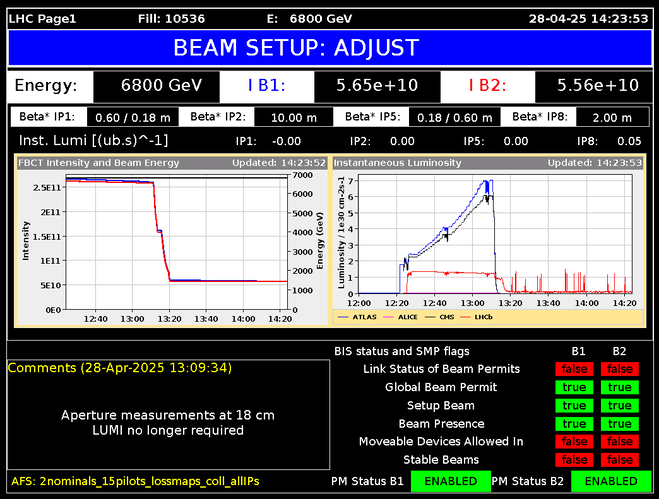Select the CMS legend entry
The height and width of the screenshot is (499, 659).
(x=440, y=317)
